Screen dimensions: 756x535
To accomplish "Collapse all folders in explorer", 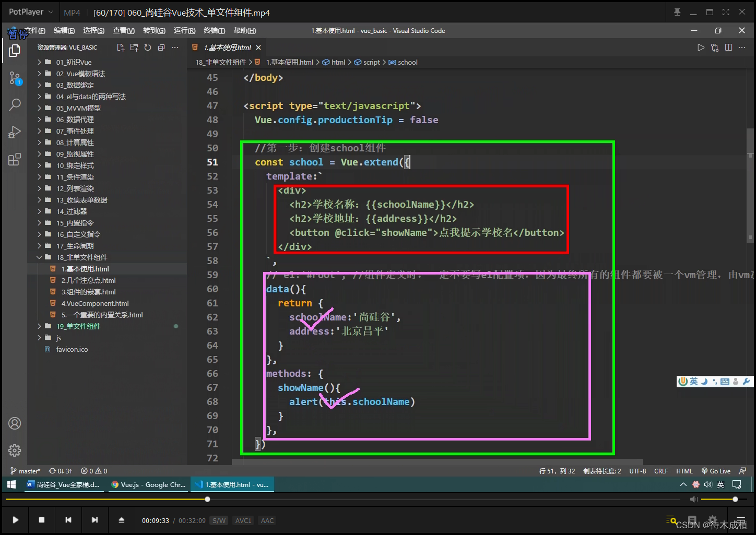I will [161, 47].
